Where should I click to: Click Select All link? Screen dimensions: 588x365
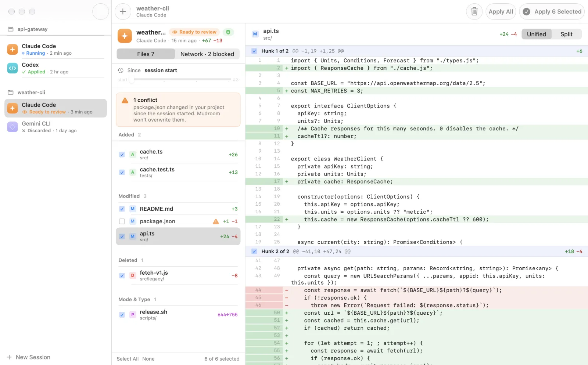(128, 359)
